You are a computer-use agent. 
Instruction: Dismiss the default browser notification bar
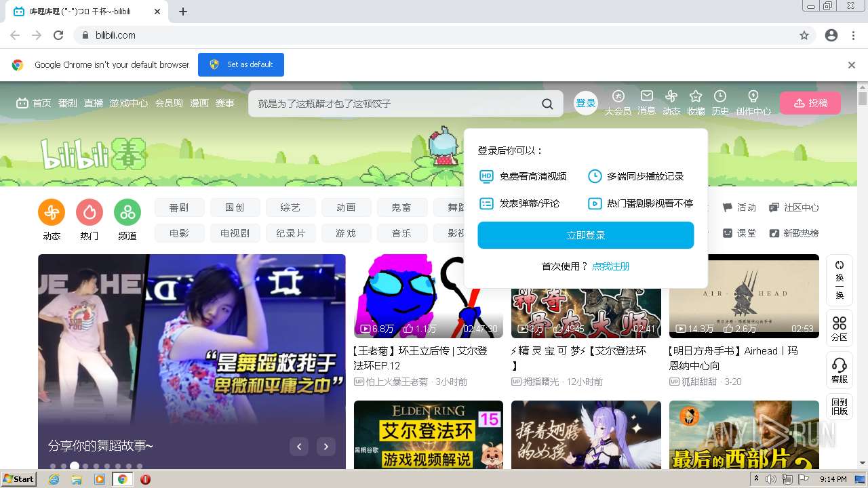click(852, 65)
